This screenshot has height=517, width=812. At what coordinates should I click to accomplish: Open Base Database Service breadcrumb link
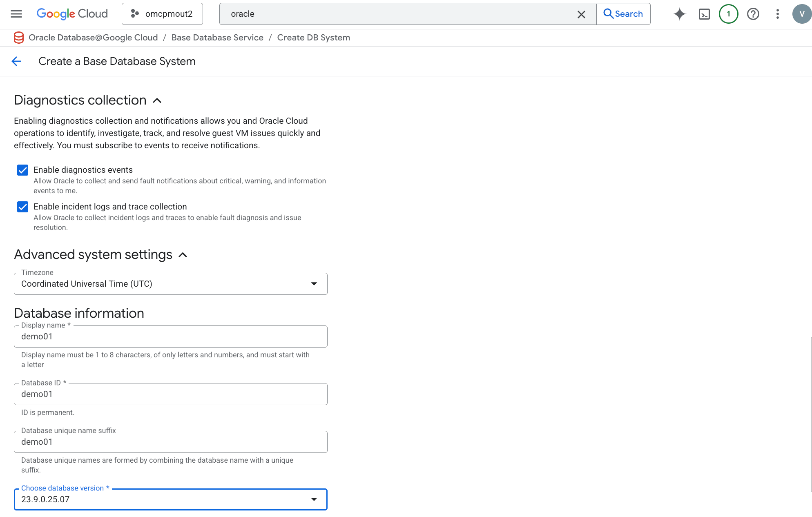point(217,37)
